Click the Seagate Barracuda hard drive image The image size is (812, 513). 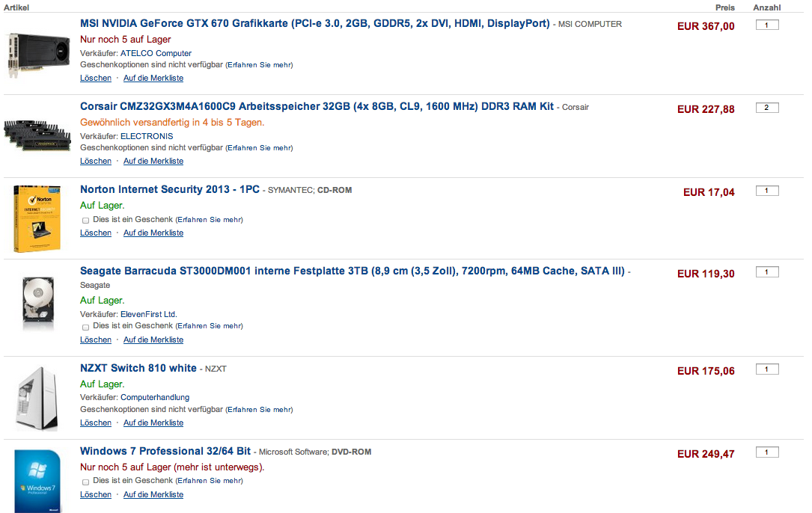38,303
